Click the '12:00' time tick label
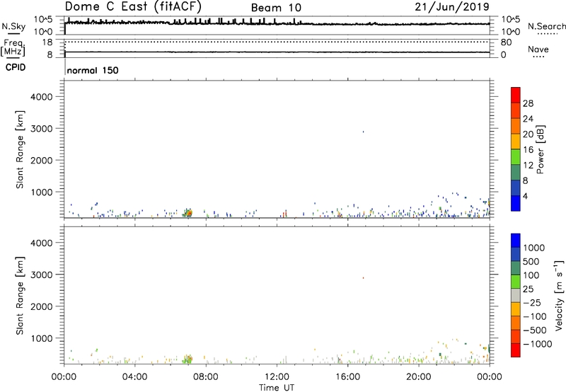The image size is (566, 392). coord(277,377)
